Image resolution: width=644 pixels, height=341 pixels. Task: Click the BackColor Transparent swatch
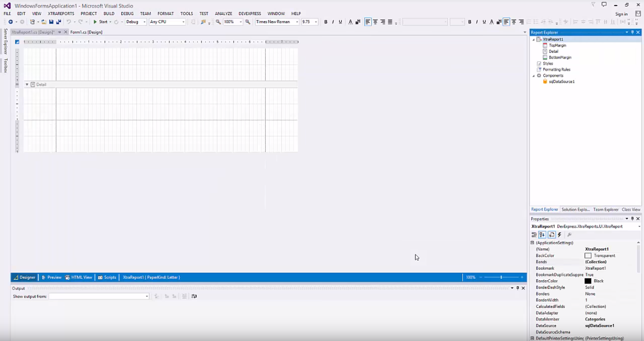point(588,256)
